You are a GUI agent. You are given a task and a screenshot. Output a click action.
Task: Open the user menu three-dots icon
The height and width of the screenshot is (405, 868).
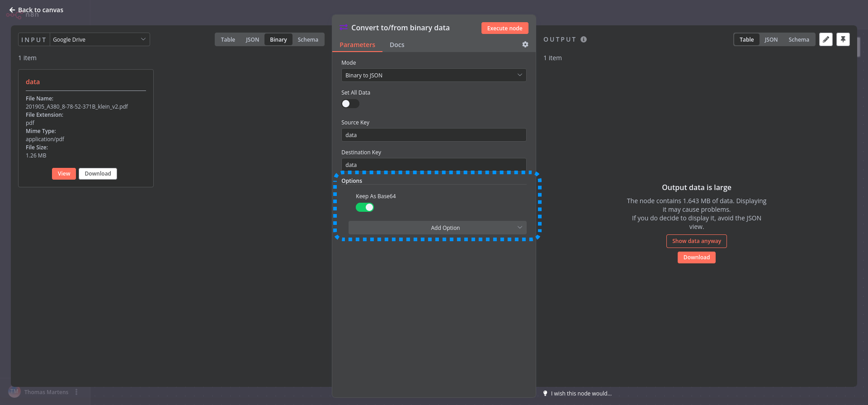[x=76, y=392]
